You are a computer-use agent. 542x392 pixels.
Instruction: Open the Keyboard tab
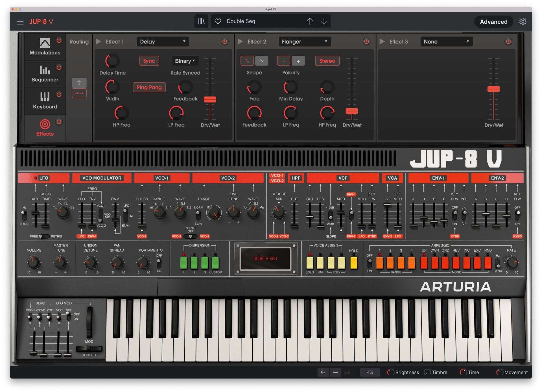point(45,101)
